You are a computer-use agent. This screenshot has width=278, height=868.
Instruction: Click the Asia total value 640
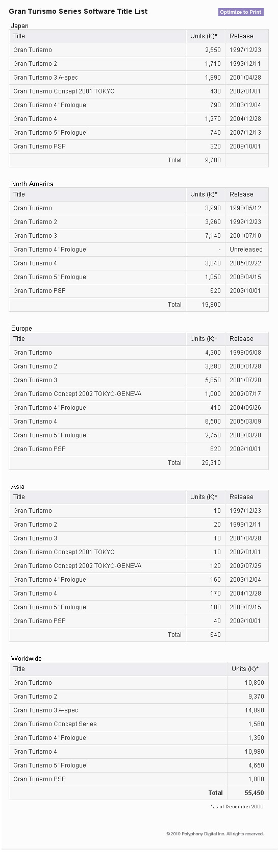point(215,635)
